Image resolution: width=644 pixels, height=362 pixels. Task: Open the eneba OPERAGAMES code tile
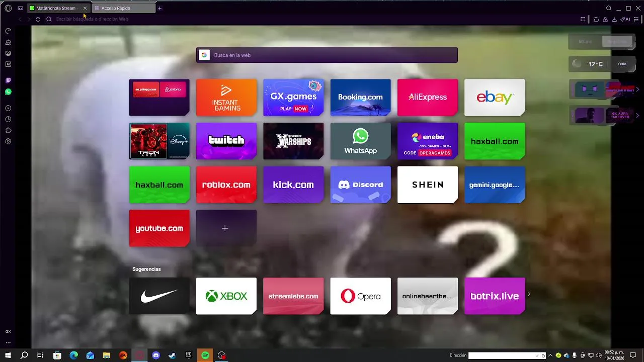(428, 141)
